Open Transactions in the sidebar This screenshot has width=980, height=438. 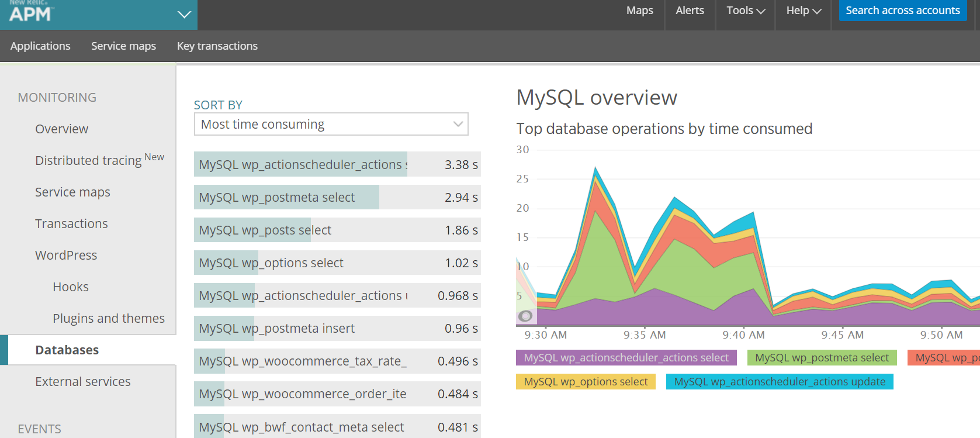pos(71,224)
